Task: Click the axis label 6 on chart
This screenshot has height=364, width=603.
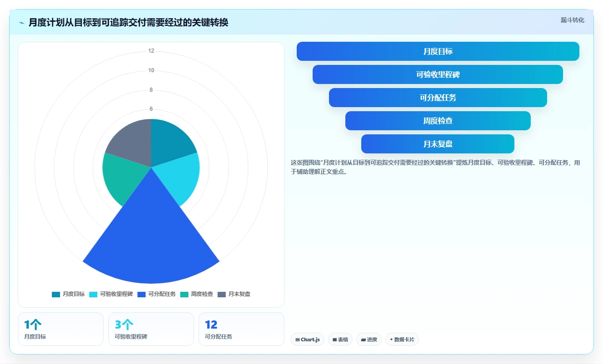Action: pos(151,109)
